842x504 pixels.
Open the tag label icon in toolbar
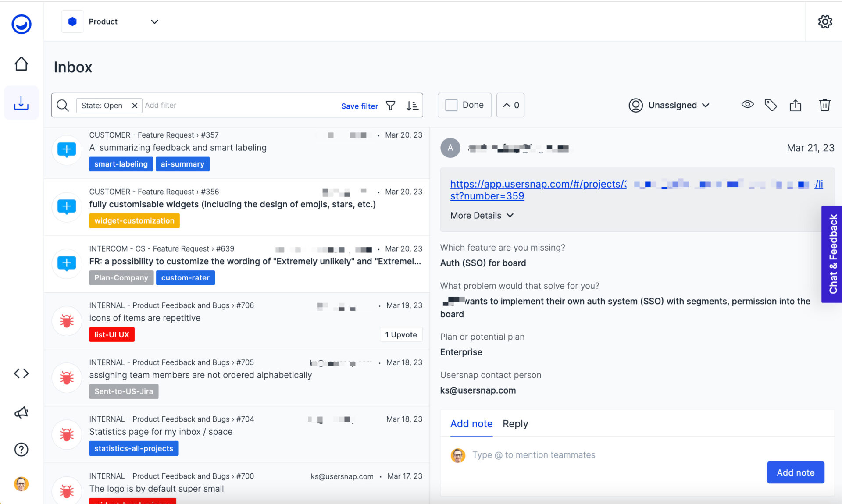click(771, 105)
